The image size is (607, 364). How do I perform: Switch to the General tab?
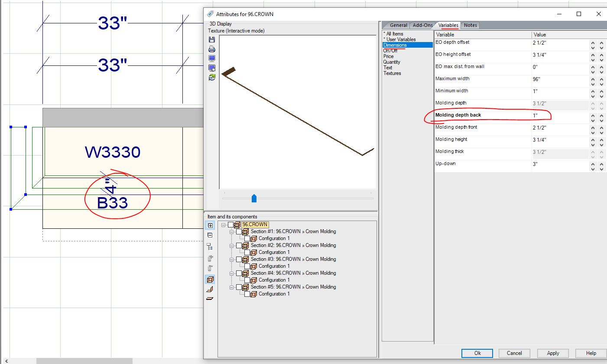(398, 25)
